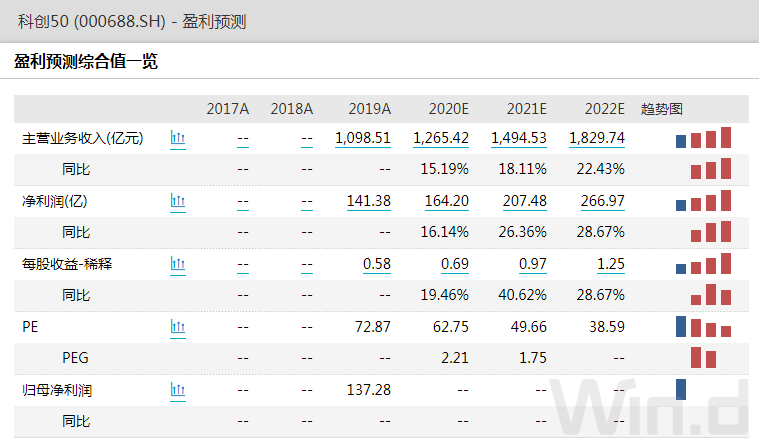This screenshot has height=445, width=759.
Task: Click the blue trend bar for 归母净利润
Action: click(x=681, y=389)
